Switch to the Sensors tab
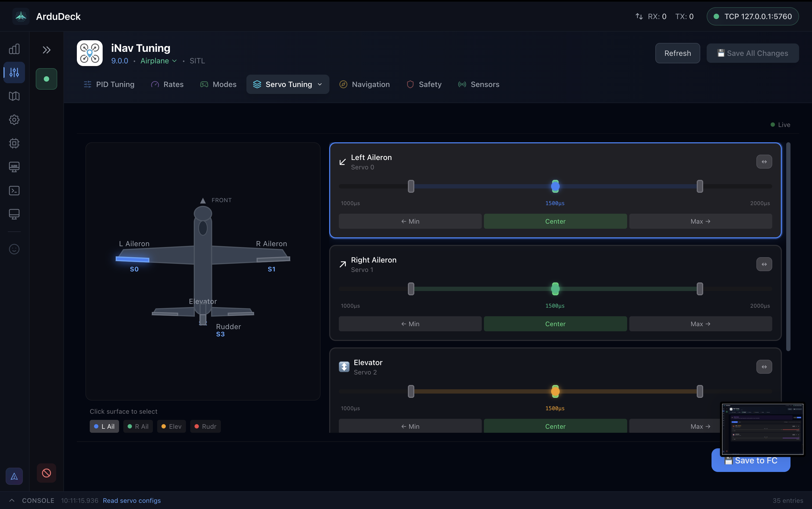 click(x=479, y=84)
